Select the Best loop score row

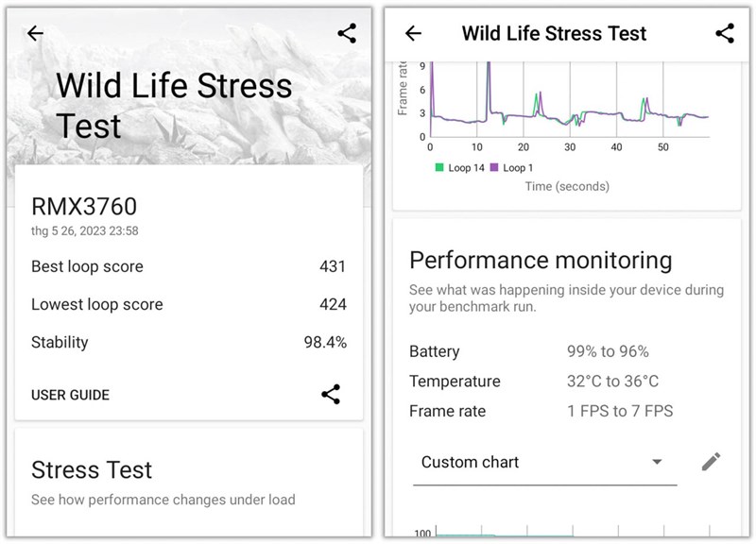coord(188,266)
